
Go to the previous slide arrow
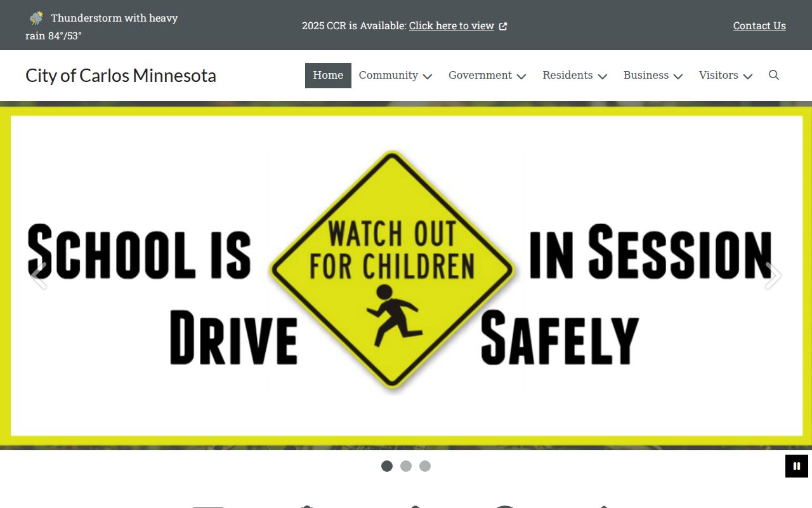click(x=39, y=276)
